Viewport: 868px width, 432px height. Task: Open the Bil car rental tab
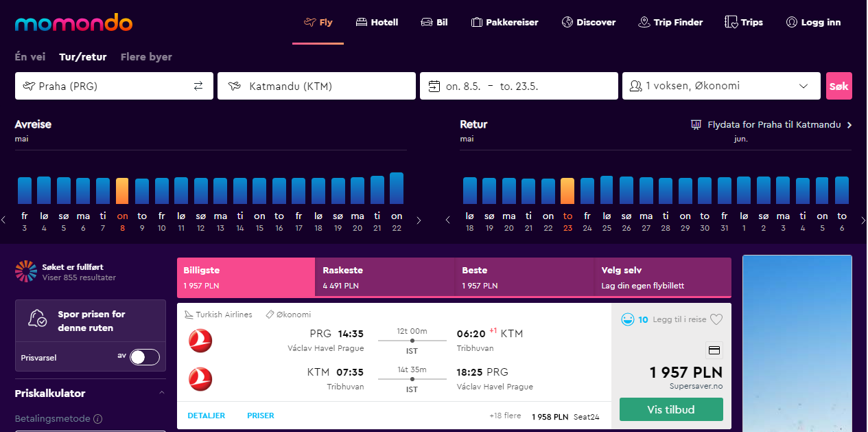tap(434, 22)
